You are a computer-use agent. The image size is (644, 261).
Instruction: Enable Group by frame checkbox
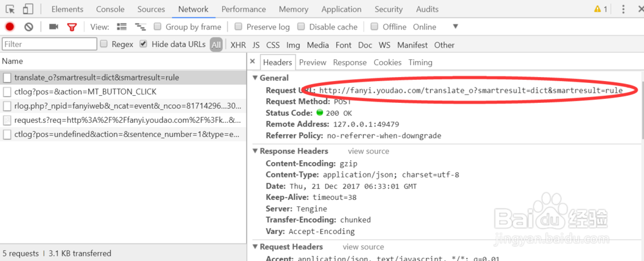click(157, 26)
